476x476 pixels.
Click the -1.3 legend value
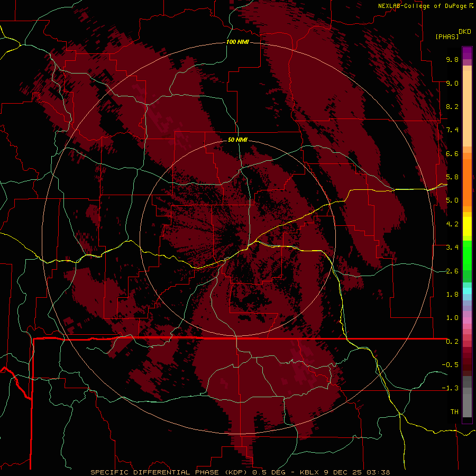pos(450,388)
